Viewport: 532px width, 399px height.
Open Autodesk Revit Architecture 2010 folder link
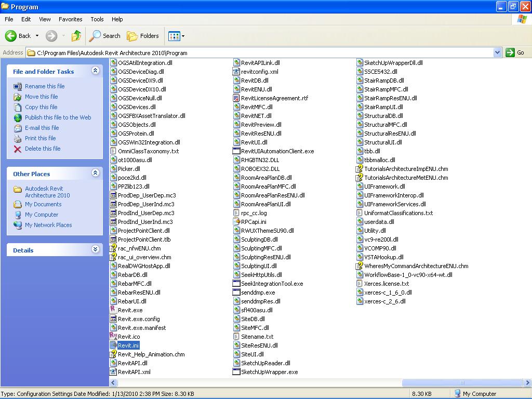[47, 192]
